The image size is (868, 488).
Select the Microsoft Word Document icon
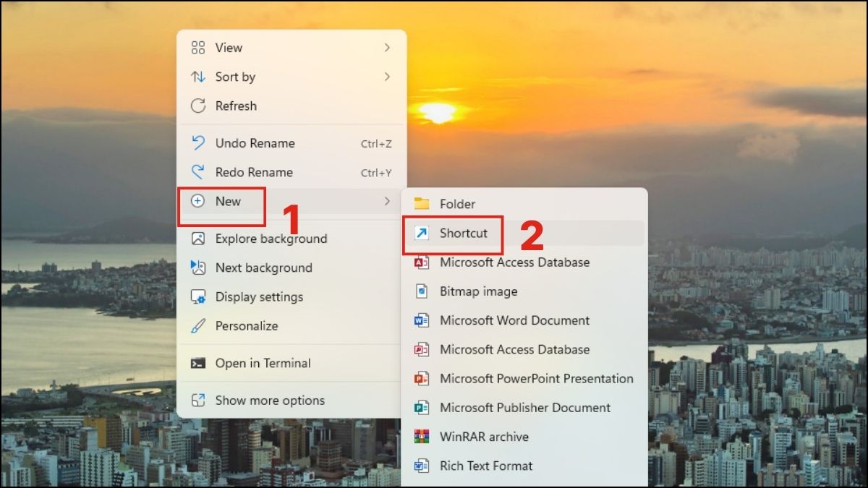(x=422, y=320)
